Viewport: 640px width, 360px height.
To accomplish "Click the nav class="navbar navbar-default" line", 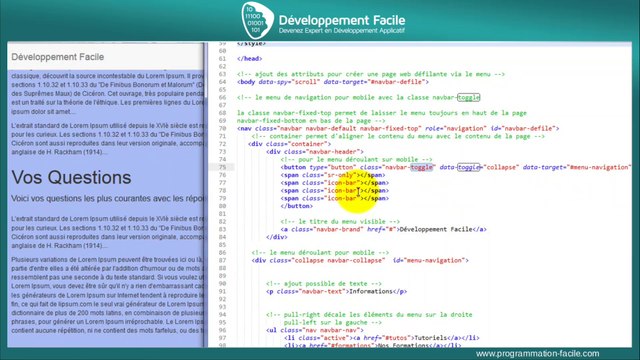I will coord(398,128).
